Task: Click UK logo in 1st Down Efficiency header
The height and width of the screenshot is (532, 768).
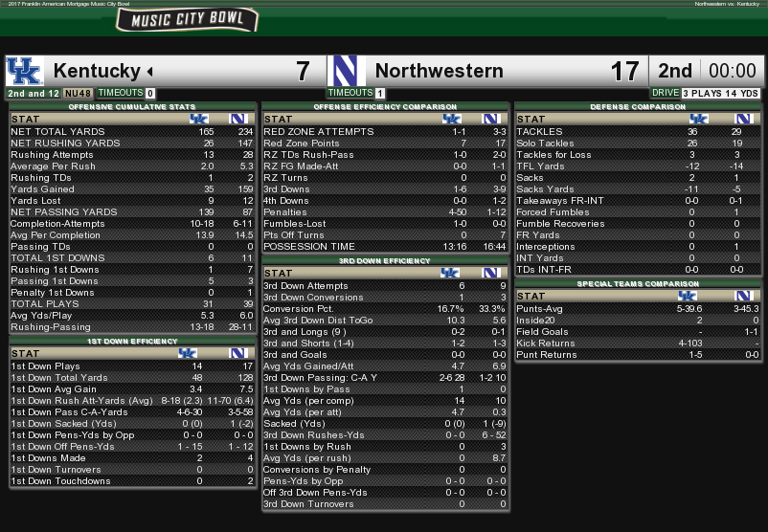Action: (187, 353)
